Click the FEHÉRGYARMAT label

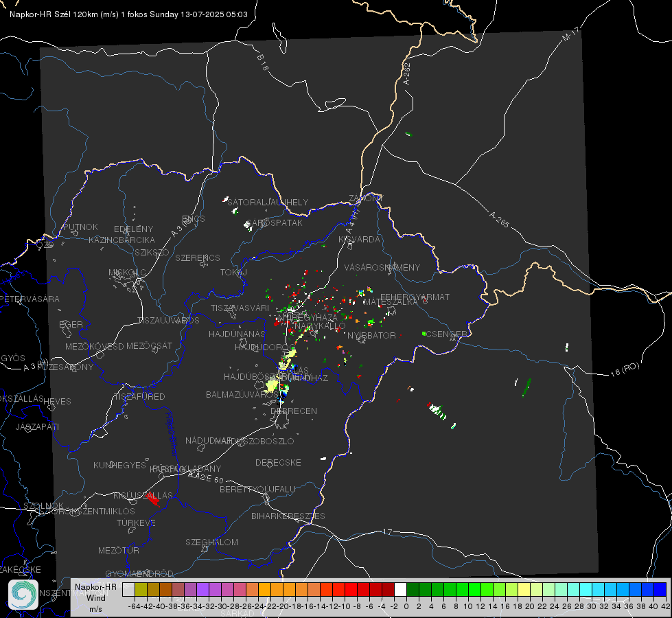point(415,297)
